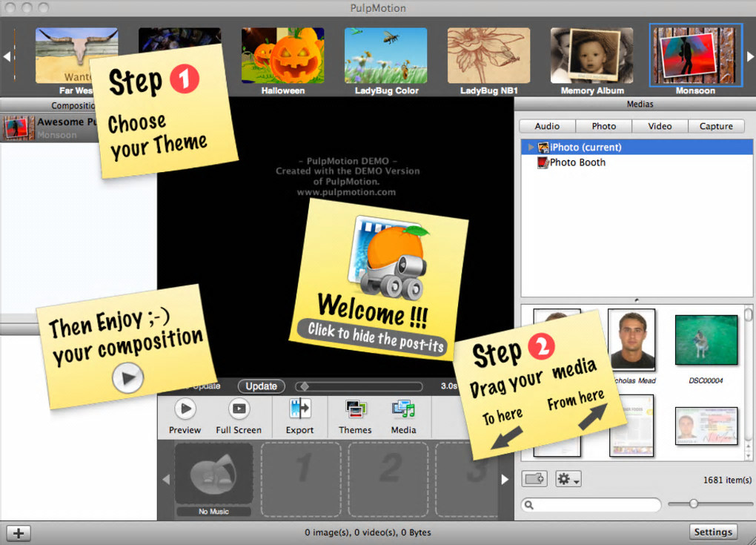Pick the Memory Album theme
This screenshot has width=756, height=545.
click(591, 55)
